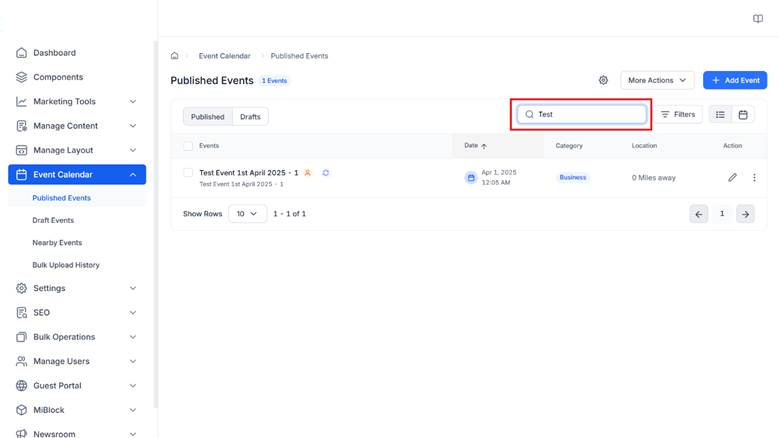Click the Business category tag
The image size is (779, 438).
(x=573, y=177)
